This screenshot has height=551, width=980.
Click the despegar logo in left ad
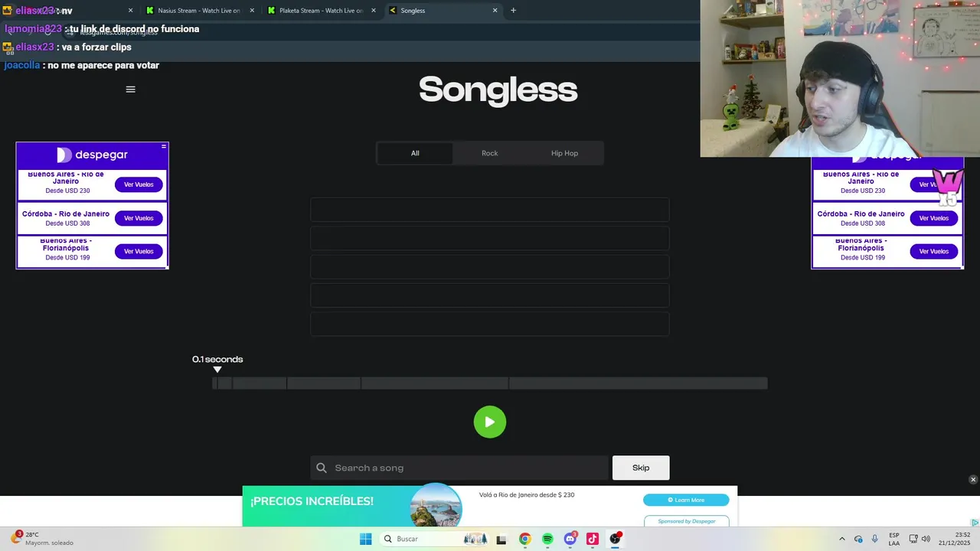(92, 155)
